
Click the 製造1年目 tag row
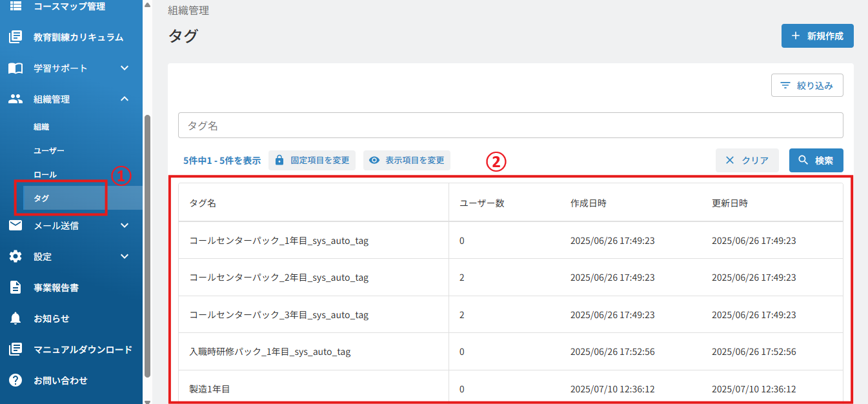coord(510,388)
